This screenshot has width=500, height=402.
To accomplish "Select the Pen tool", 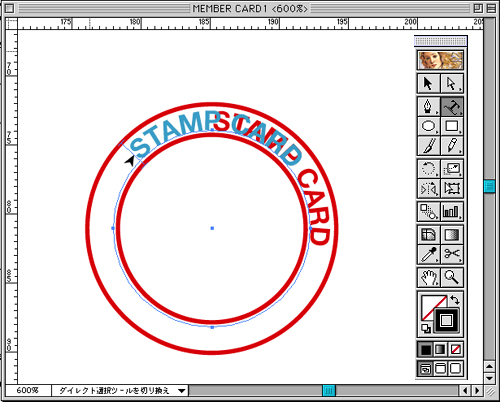I will [x=428, y=107].
